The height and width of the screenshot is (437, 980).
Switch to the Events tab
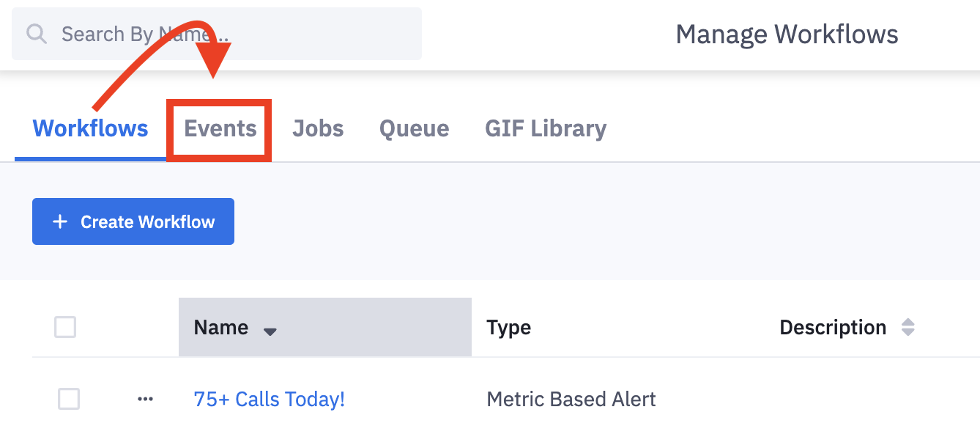pos(218,128)
